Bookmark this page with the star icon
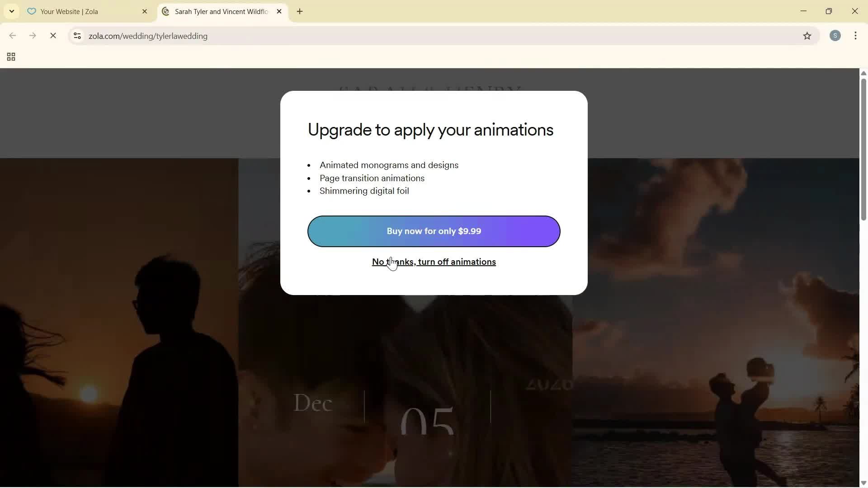The image size is (868, 488). tap(807, 36)
